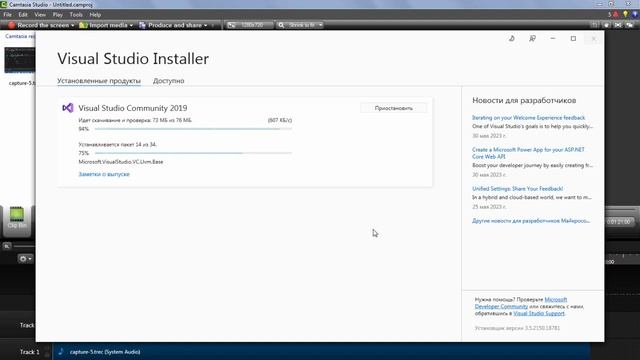Open the Visual Studio Support link

coord(539,313)
